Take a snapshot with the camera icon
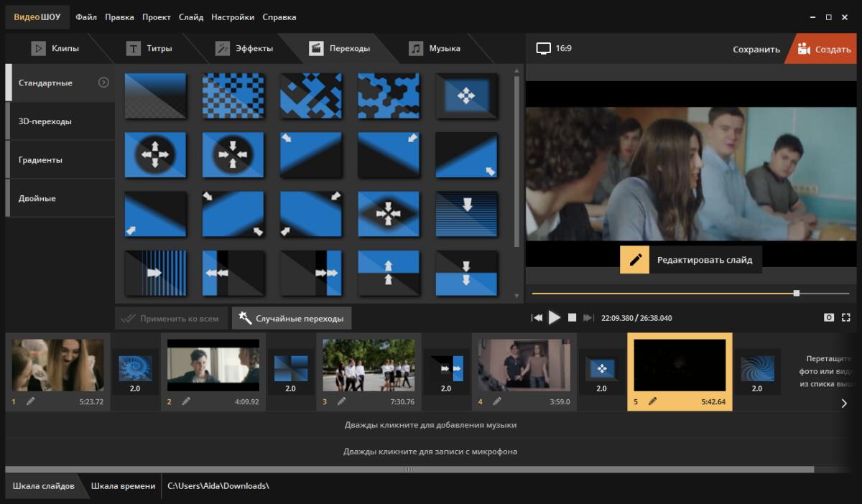The width and height of the screenshot is (862, 504). point(829,317)
